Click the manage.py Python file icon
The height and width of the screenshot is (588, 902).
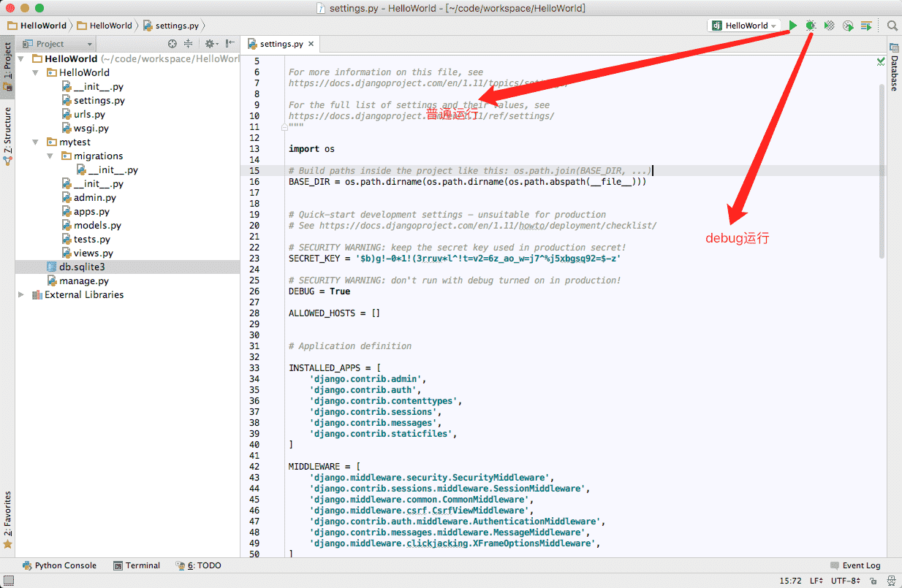tap(52, 280)
